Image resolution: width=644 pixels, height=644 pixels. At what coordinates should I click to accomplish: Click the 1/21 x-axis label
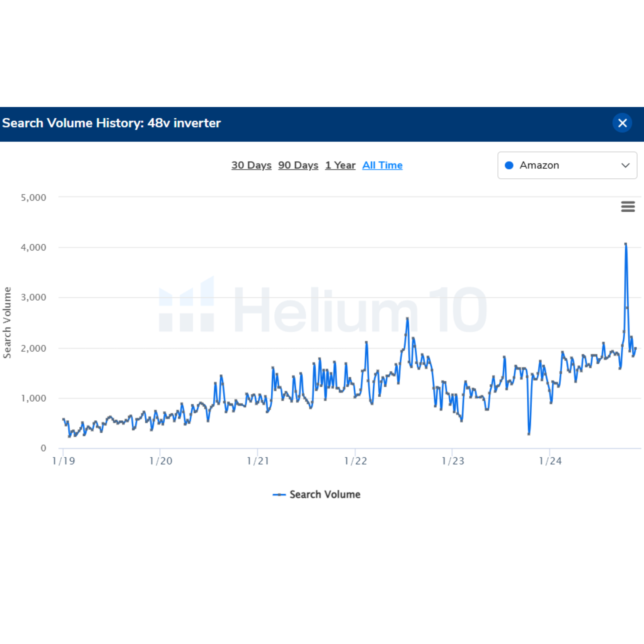[x=258, y=461]
